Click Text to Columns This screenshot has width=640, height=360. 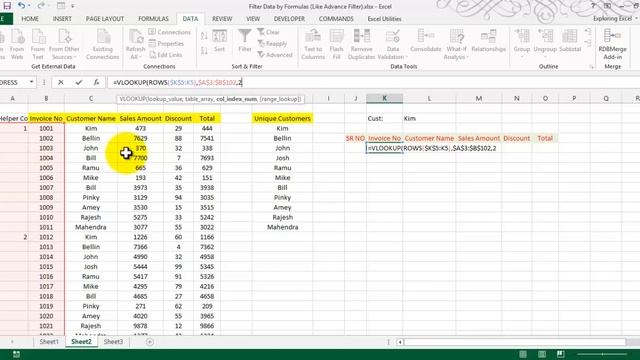pos(313,44)
